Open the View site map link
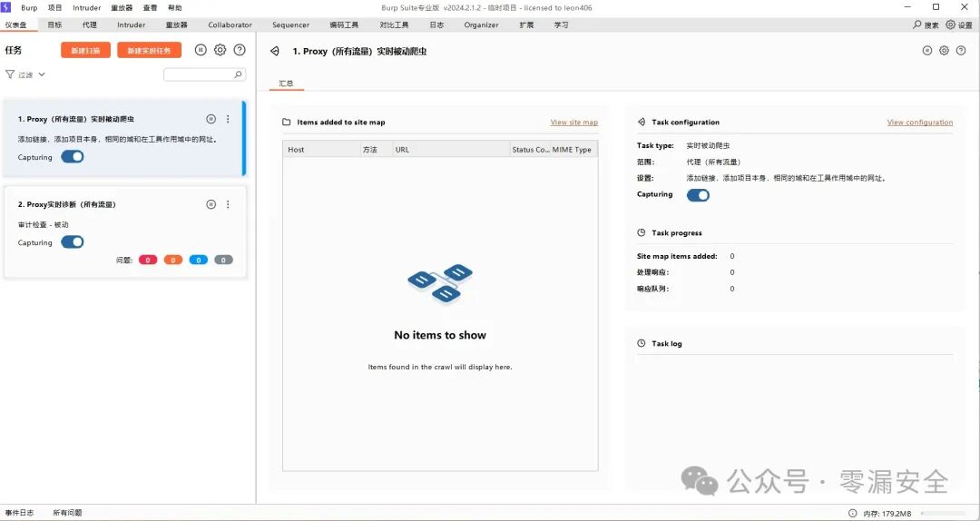Viewport: 980px width, 521px height. click(x=573, y=123)
